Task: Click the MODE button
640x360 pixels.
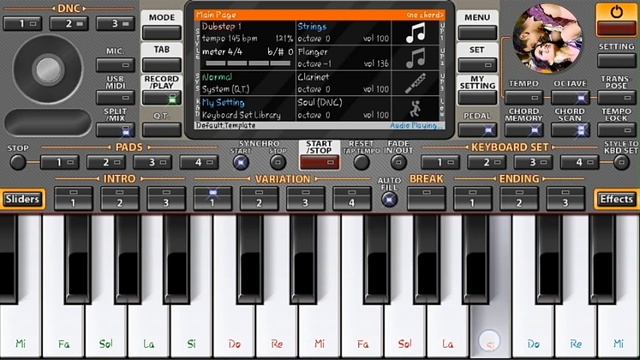Action: pos(162,32)
